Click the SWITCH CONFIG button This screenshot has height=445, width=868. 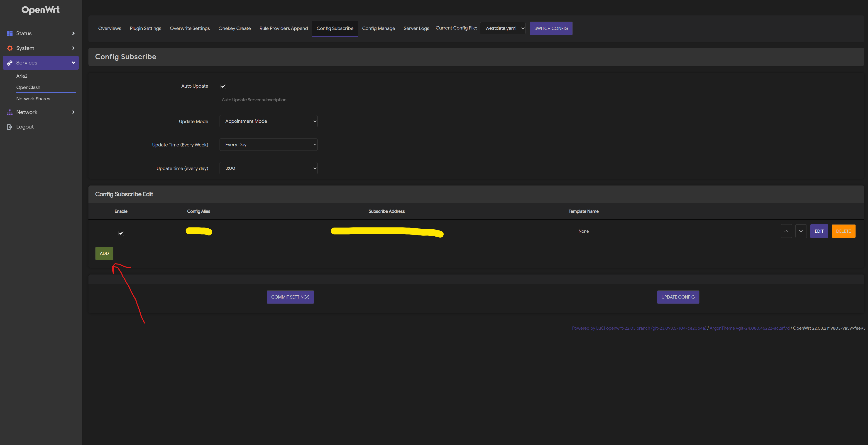[551, 28]
